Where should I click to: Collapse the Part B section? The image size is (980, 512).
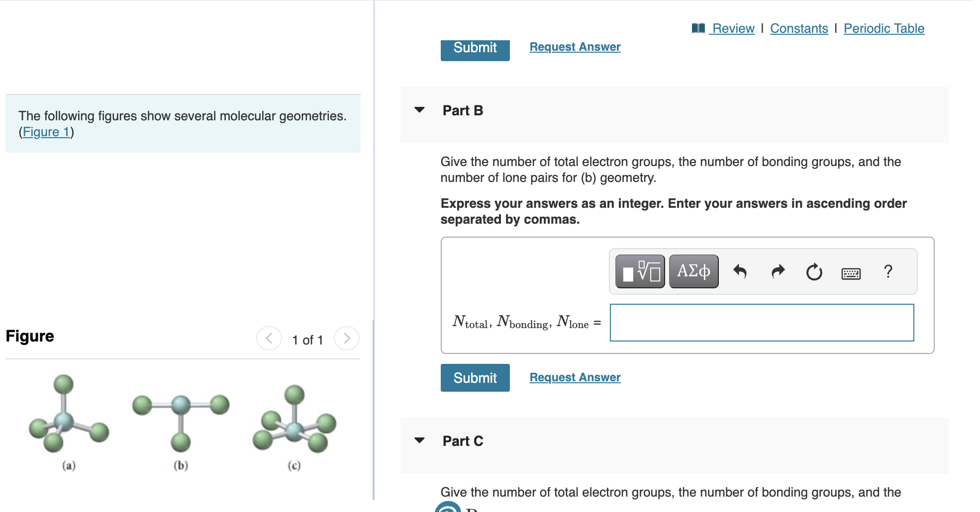tap(419, 110)
